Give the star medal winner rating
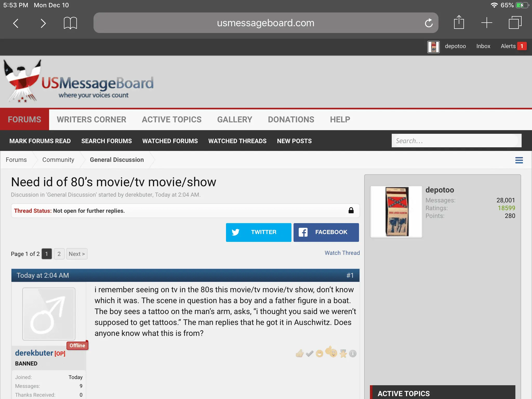Screen dimensions: 532x399 pyautogui.click(x=343, y=354)
